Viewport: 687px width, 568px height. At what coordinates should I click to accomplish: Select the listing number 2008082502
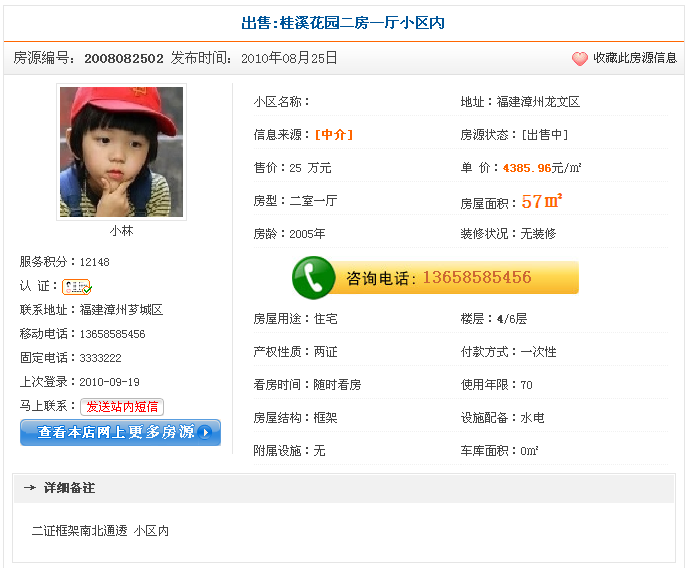(x=124, y=59)
